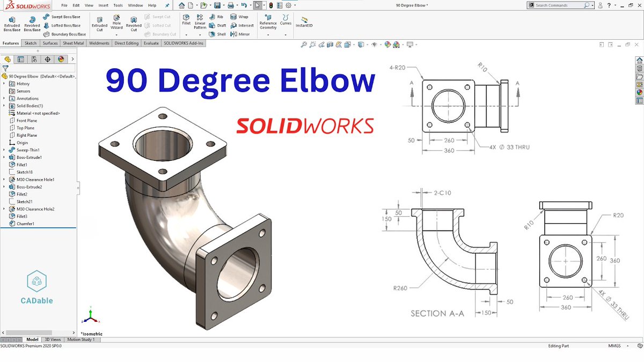Viewport: 644px width, 362px height.
Task: Expand the Boss-Extrude1 feature
Action: [x=5, y=158]
